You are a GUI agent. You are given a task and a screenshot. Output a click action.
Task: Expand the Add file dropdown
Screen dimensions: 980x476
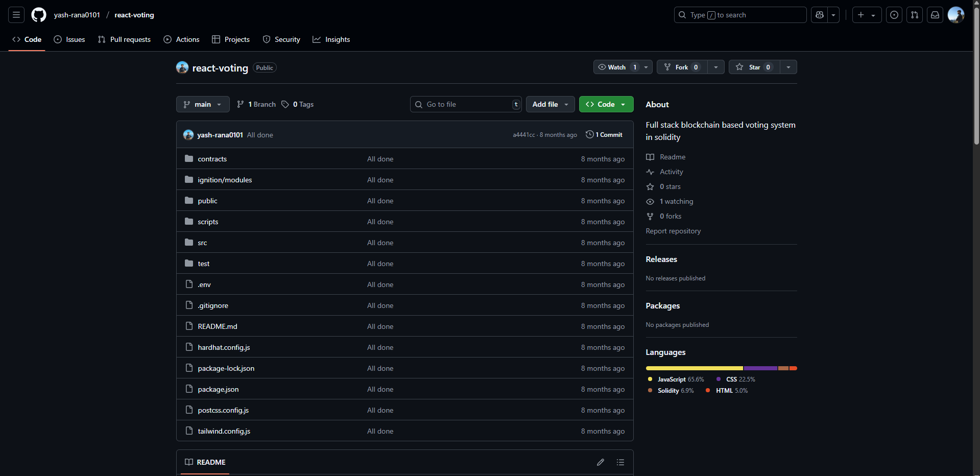click(551, 104)
